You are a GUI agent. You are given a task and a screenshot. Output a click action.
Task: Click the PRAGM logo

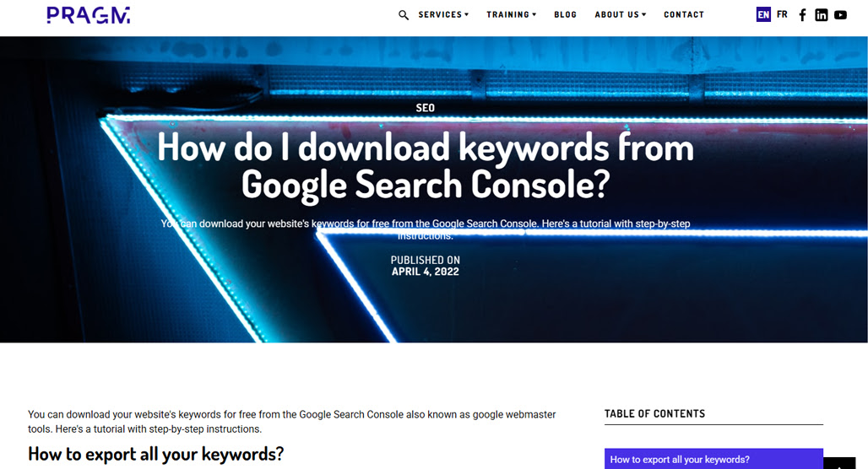[x=89, y=15]
